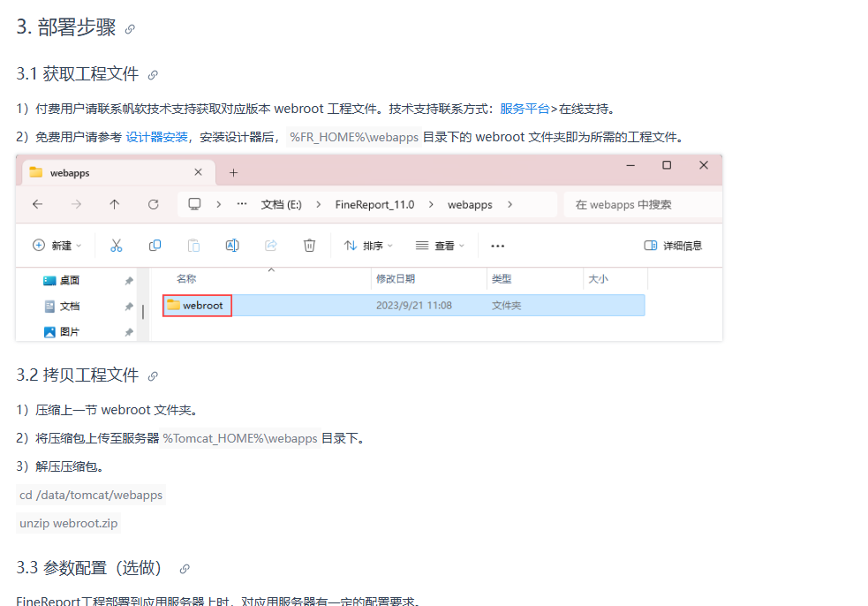Image resolution: width=868 pixels, height=606 pixels.
Task: Click the delete trash icon in toolbar
Action: pos(309,246)
